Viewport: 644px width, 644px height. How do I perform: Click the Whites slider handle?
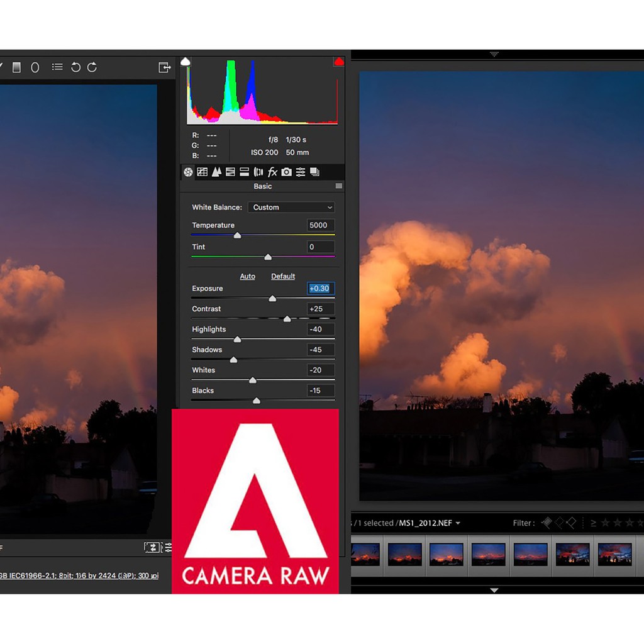click(x=253, y=380)
